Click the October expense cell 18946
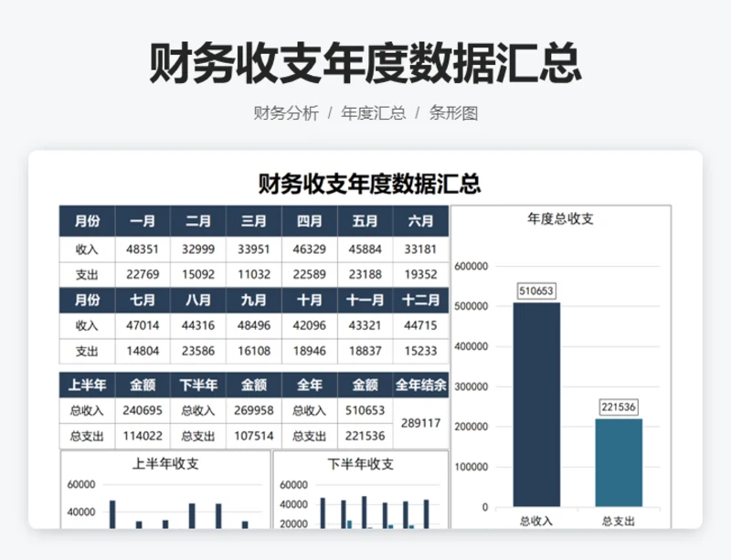Viewport: 731px width, 560px height. pyautogui.click(x=310, y=351)
